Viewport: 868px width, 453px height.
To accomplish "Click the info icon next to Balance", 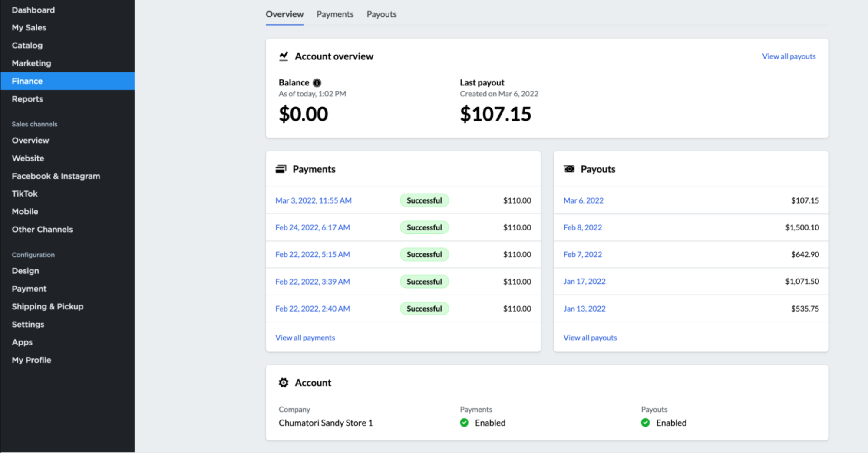I will point(317,82).
